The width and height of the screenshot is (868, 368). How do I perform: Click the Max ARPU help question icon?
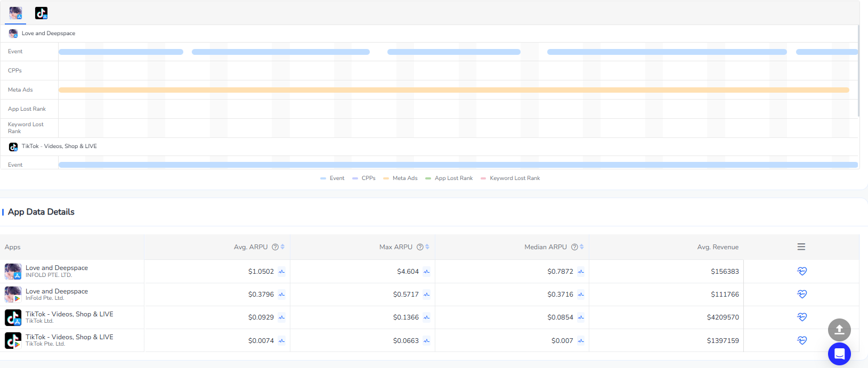click(x=420, y=247)
